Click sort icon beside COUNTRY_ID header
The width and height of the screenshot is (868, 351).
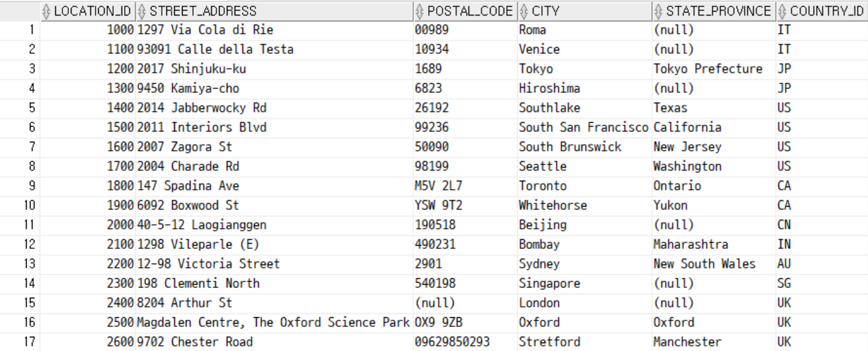tap(782, 12)
